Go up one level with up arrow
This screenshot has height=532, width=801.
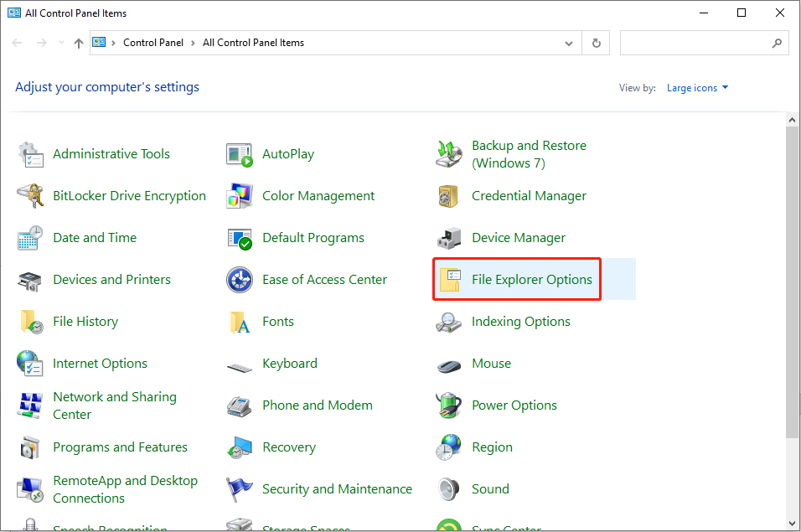(x=78, y=43)
